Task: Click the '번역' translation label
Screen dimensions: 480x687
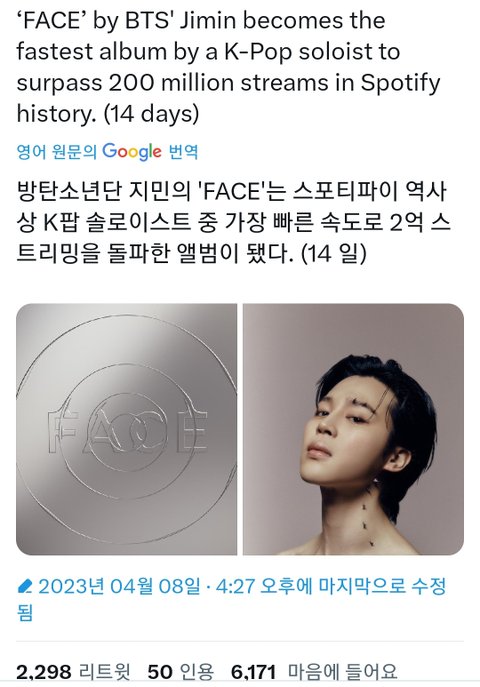Action: point(184,152)
